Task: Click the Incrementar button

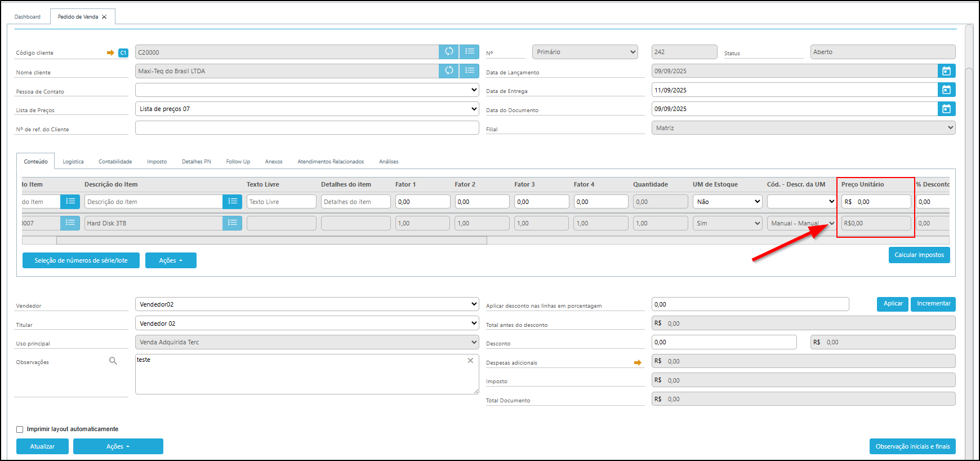Action: 933,304
